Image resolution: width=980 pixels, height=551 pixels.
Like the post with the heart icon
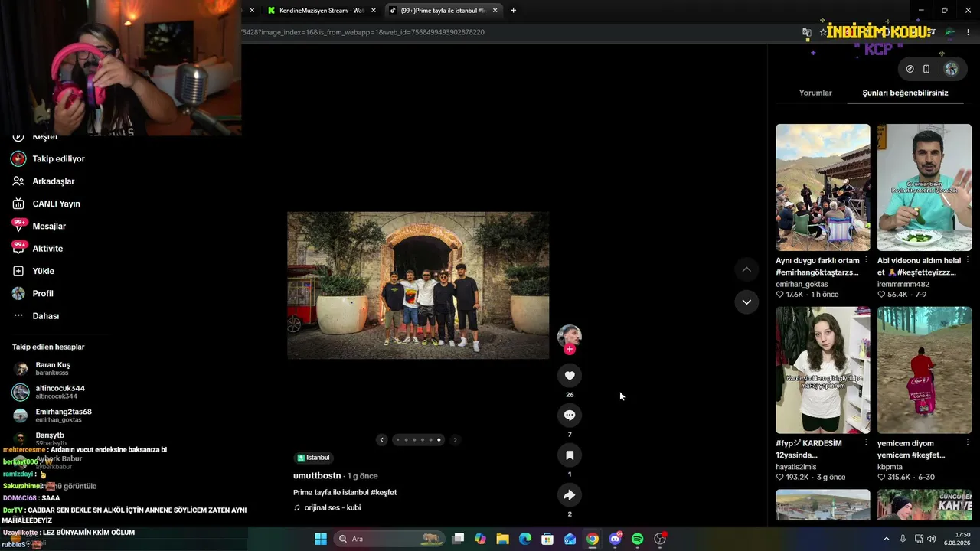(570, 375)
